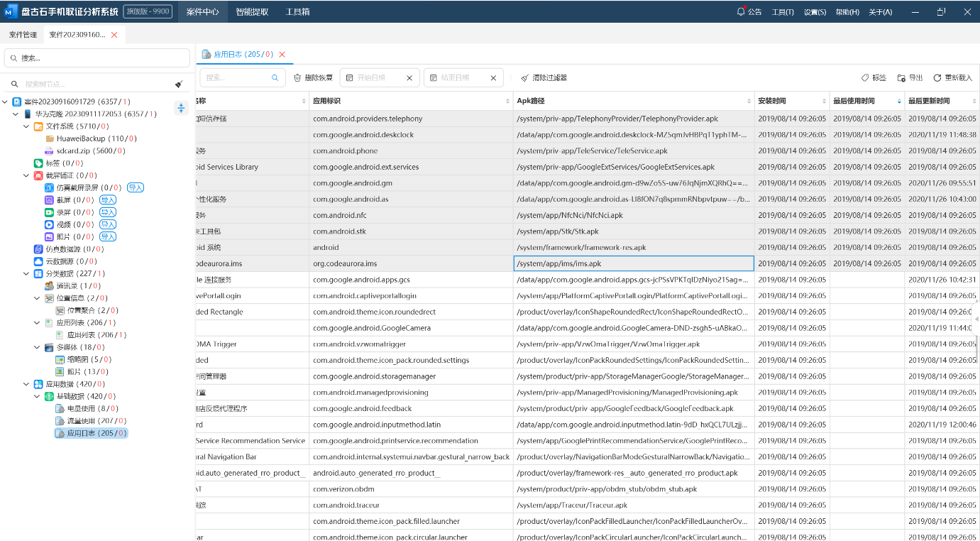Open the 工具箱 tab

[x=297, y=11]
